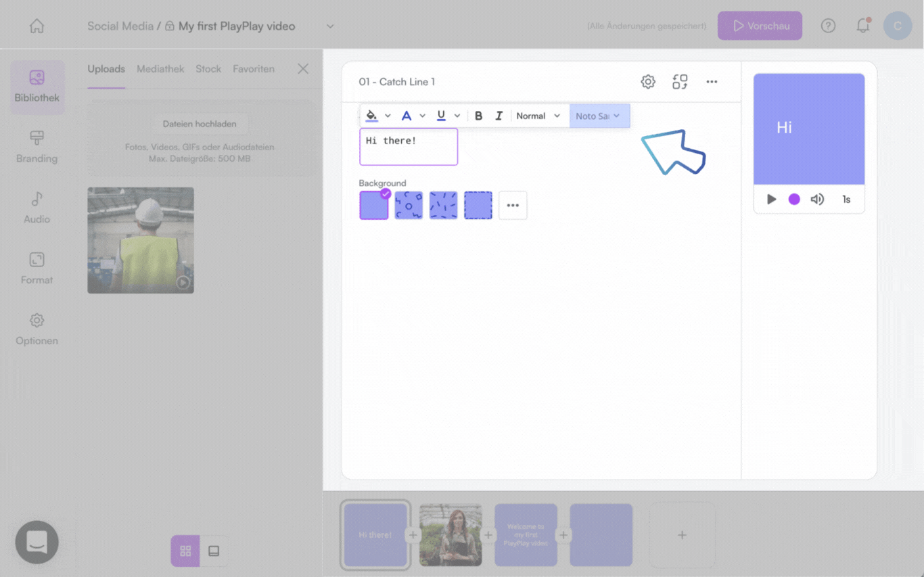Click the scene settings gear icon

click(648, 82)
